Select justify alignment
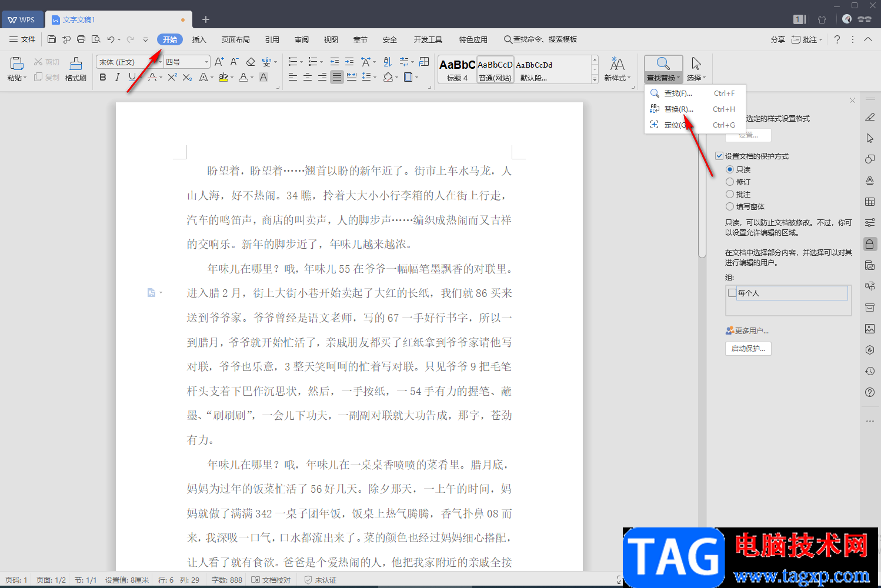Viewport: 881px width, 588px height. click(x=337, y=77)
